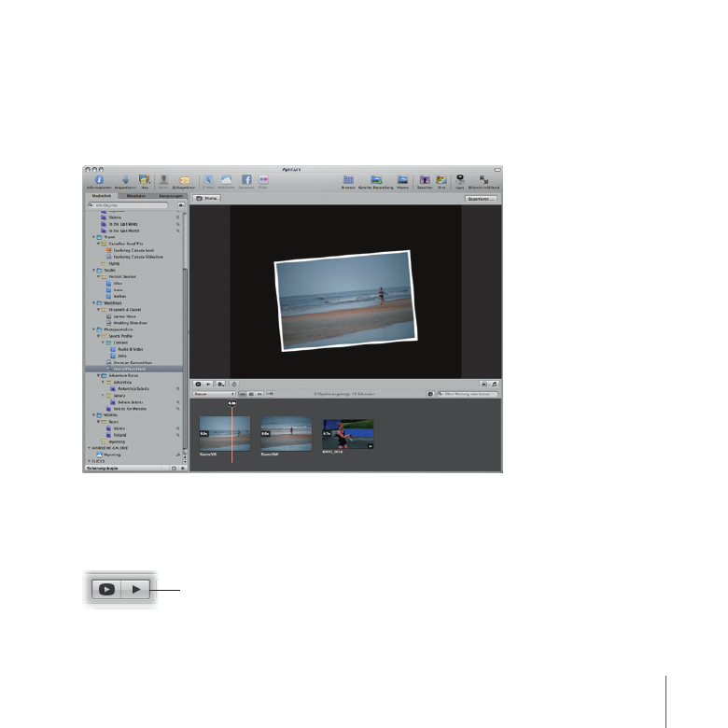Open slideshow settings gear button
The image size is (728, 728).
point(221,384)
